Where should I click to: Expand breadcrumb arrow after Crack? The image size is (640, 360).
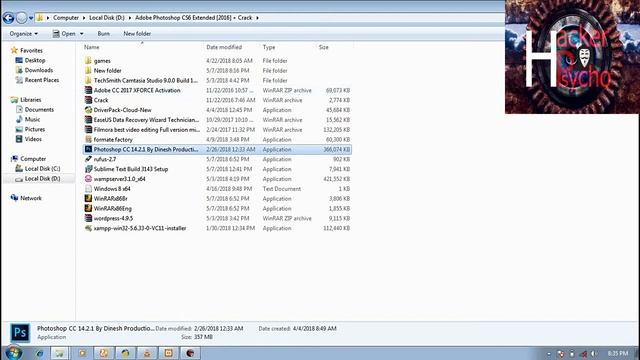[x=257, y=18]
